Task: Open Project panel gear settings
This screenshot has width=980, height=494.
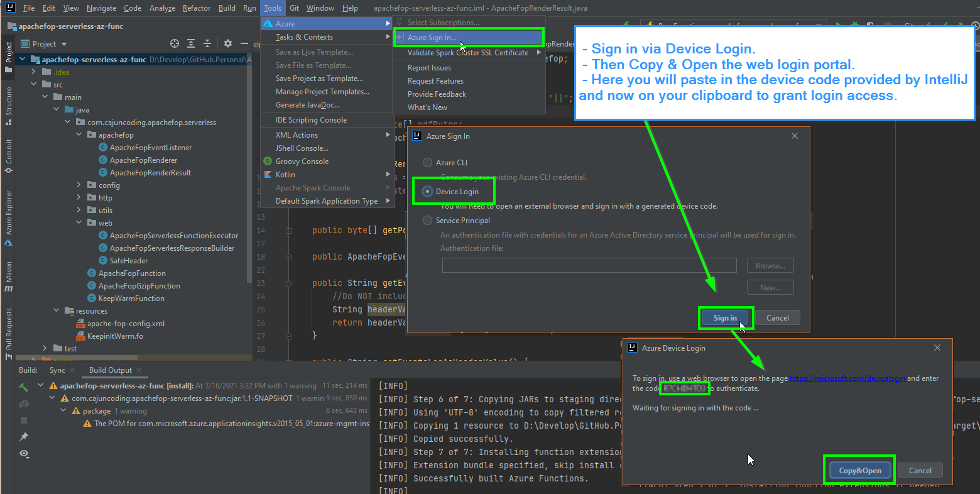Action: point(228,43)
